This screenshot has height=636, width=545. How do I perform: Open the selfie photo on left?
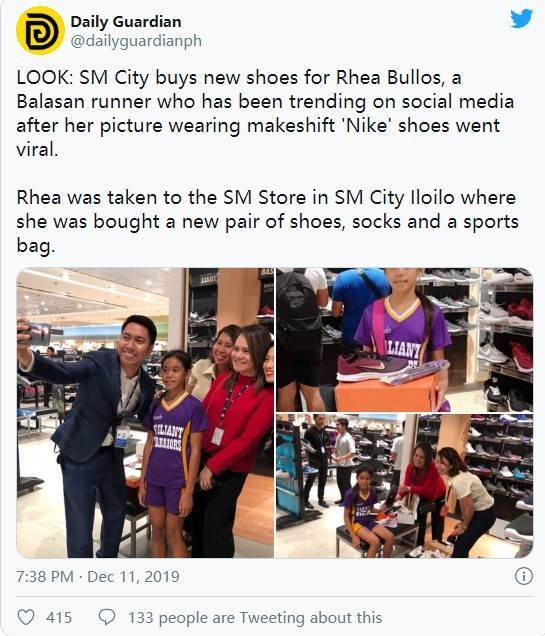(x=145, y=413)
